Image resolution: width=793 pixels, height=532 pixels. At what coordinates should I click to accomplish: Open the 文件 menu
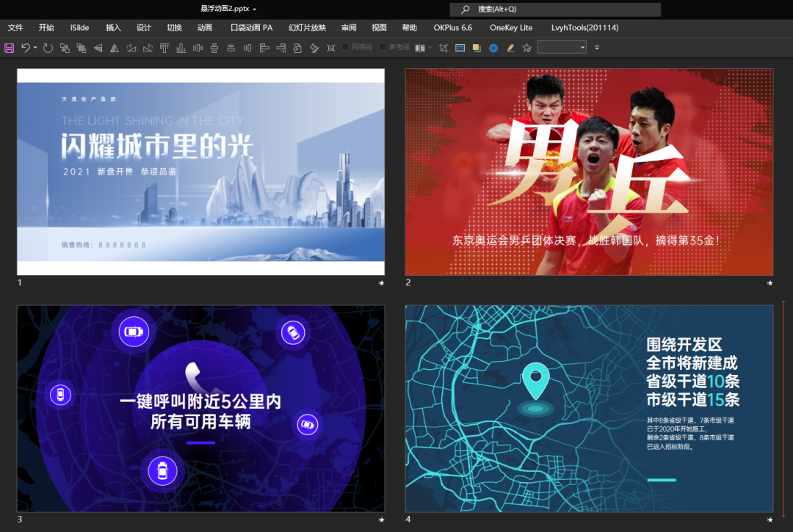coord(15,28)
